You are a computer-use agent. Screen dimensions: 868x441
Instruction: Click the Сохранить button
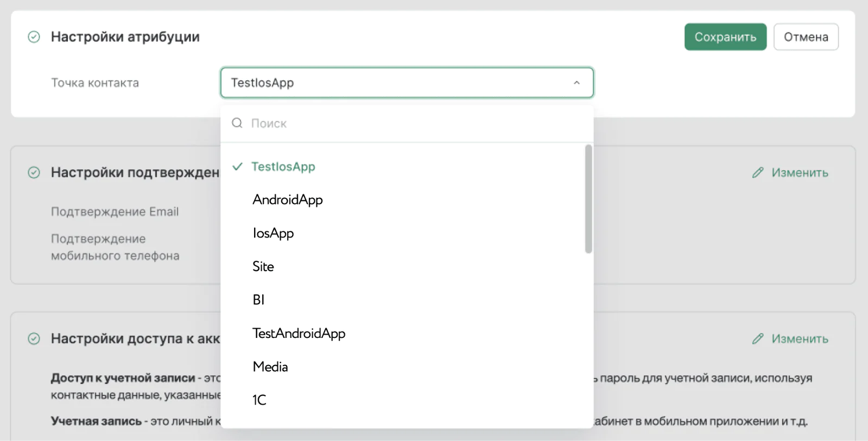pyautogui.click(x=725, y=37)
